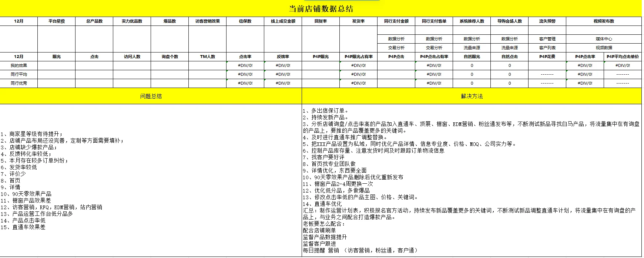Click the 导购会场人数 header cell
644x258 pixels.
[x=510, y=21]
